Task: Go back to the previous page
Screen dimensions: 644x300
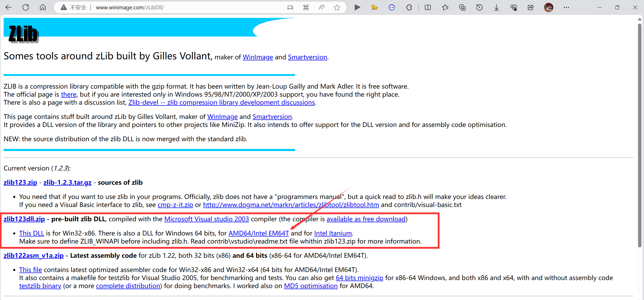Action: click(9, 7)
